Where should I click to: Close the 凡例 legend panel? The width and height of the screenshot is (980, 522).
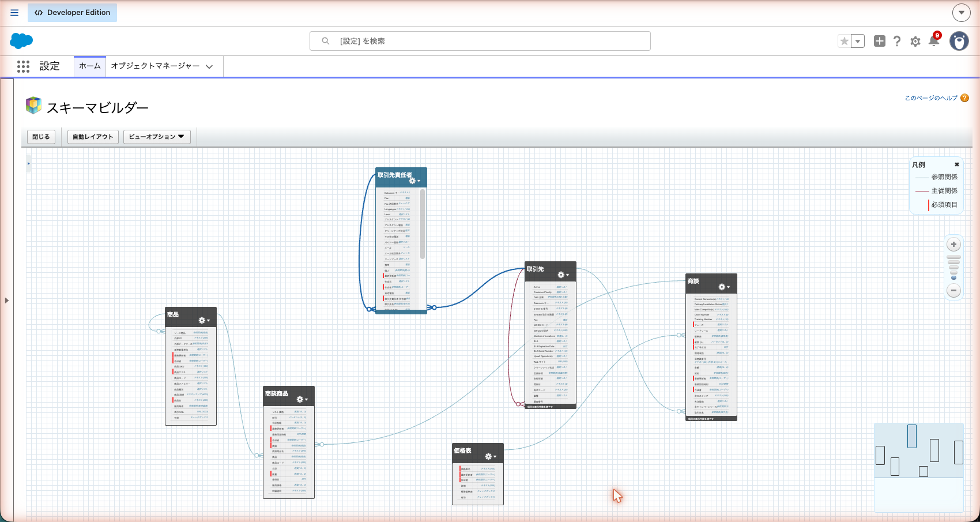pyautogui.click(x=957, y=164)
